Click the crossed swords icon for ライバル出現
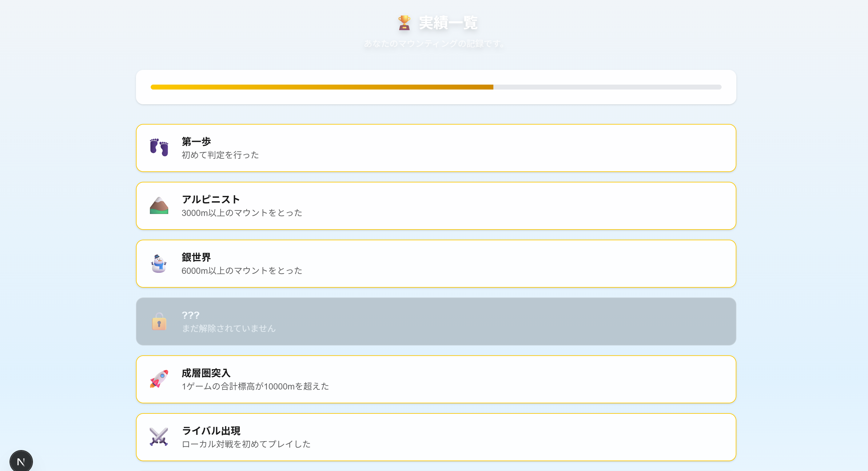Viewport: 868px width, 471px height. [159, 437]
